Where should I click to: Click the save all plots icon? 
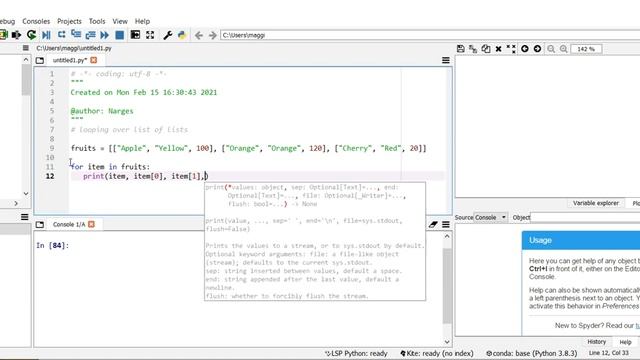473,49
